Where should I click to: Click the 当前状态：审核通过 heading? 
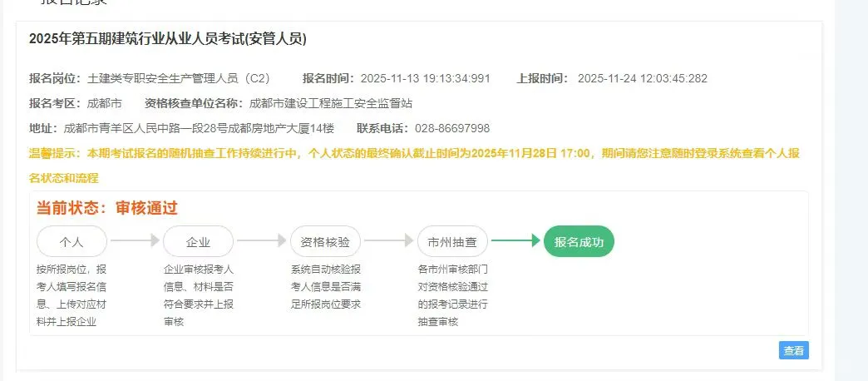click(107, 208)
